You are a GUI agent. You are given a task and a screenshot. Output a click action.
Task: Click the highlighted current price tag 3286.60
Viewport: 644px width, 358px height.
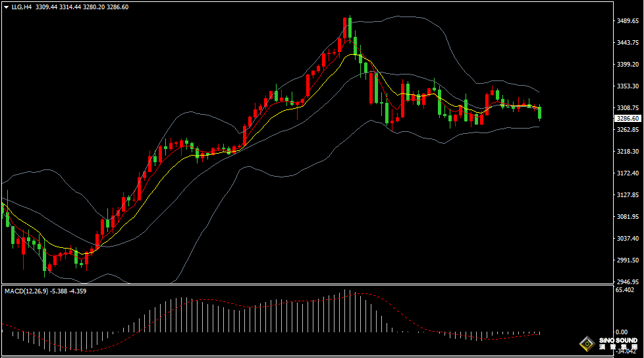pos(628,119)
